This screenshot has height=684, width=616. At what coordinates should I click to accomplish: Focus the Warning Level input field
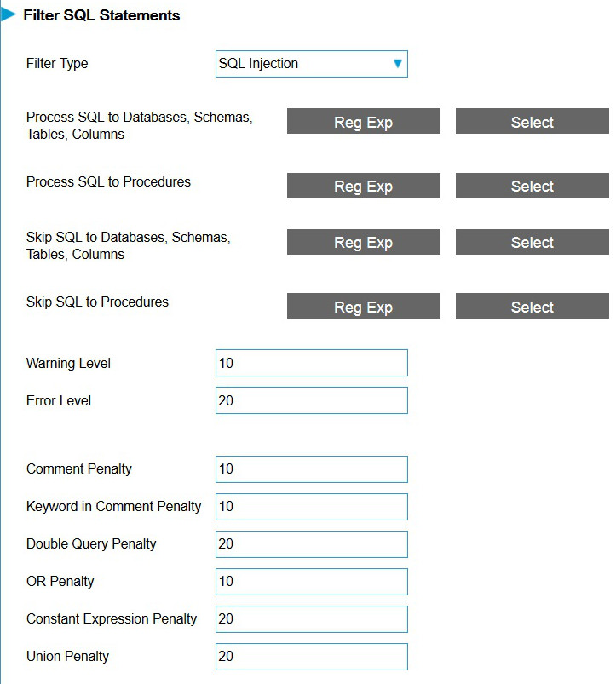click(x=311, y=363)
